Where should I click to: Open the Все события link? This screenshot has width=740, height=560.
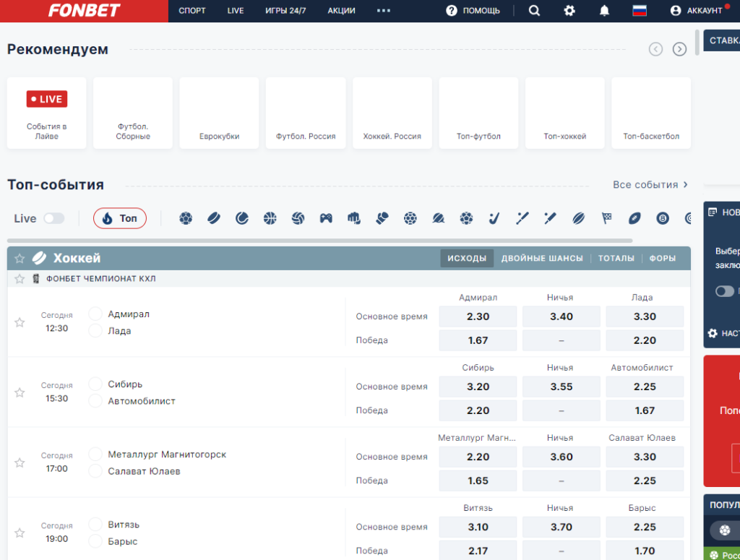[x=650, y=185]
